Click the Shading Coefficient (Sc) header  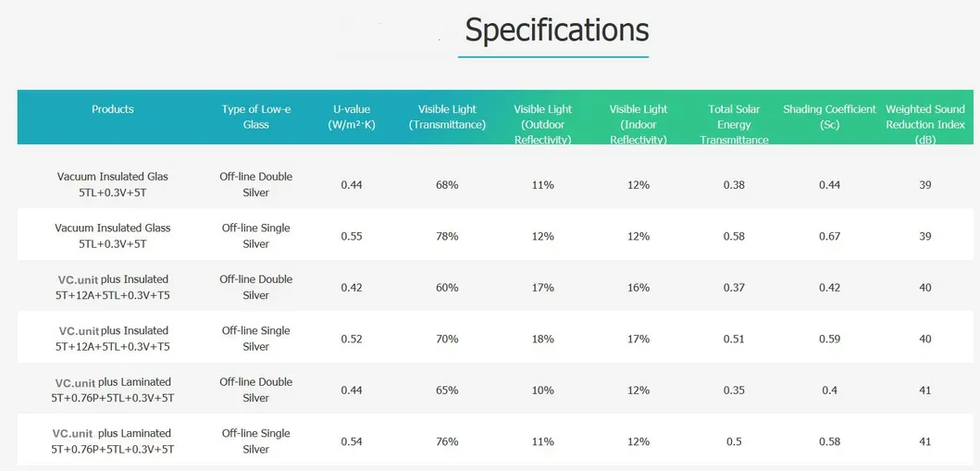coord(829,117)
